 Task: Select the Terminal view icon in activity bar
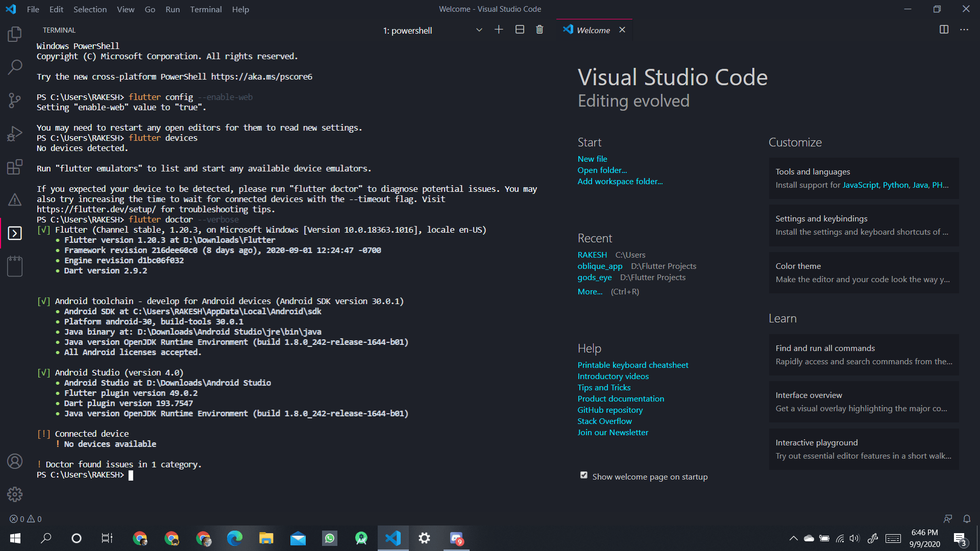coord(15,233)
